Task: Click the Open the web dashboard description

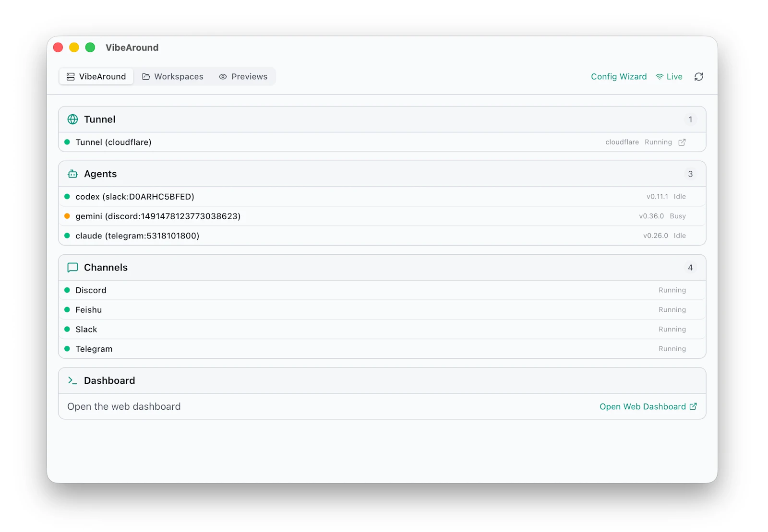Action: point(124,407)
